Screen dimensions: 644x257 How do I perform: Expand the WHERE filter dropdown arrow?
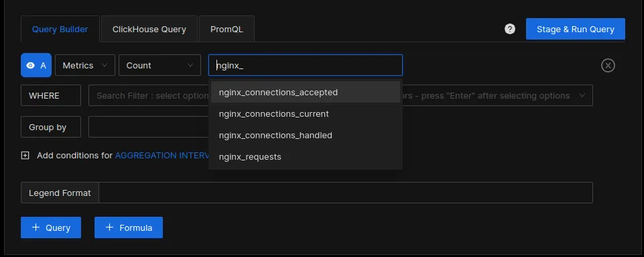pyautogui.click(x=582, y=95)
